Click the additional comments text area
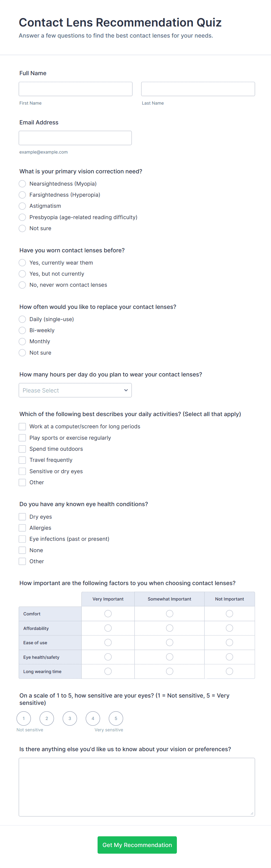 136,787
